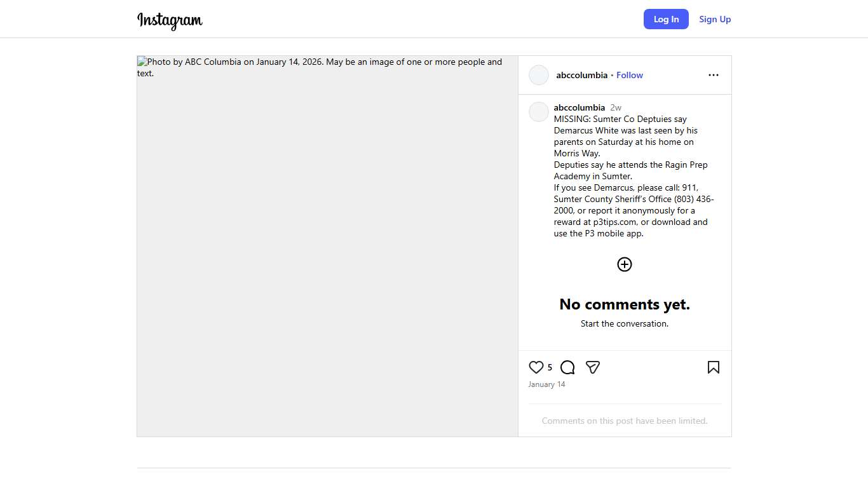868x488 pixels.
Task: Click the 'No comments yet.' heading
Action: pyautogui.click(x=624, y=304)
